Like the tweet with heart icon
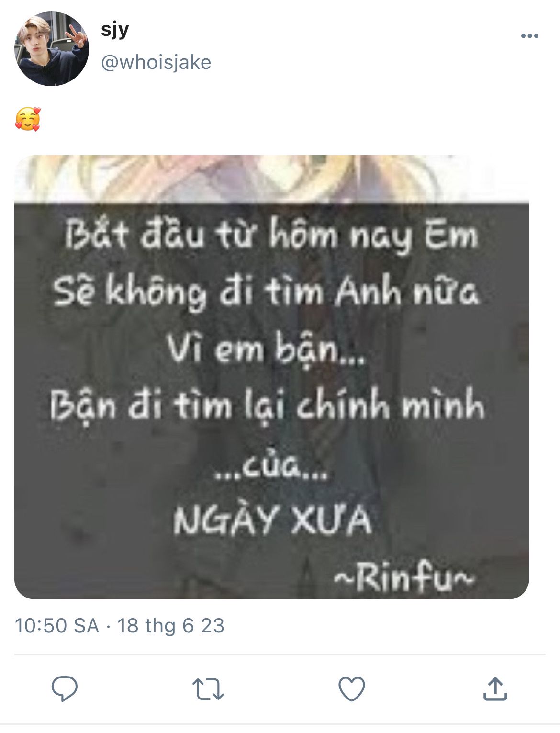The width and height of the screenshot is (560, 733). [352, 689]
